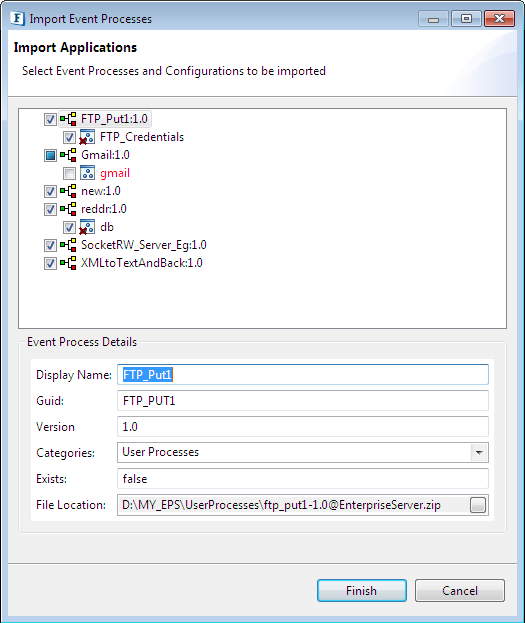The width and height of the screenshot is (525, 623).
Task: Click the File Location browse button
Action: tap(478, 505)
